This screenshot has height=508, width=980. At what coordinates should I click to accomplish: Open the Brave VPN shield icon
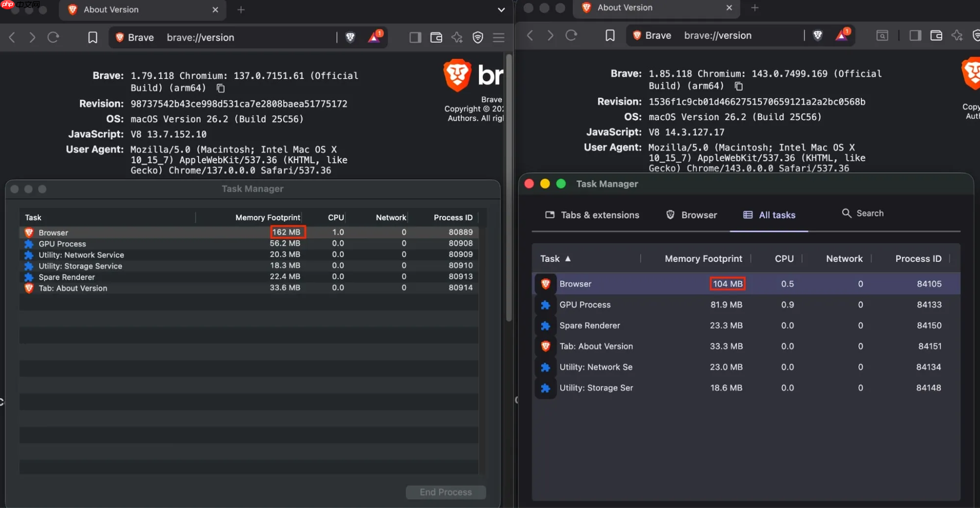click(478, 37)
